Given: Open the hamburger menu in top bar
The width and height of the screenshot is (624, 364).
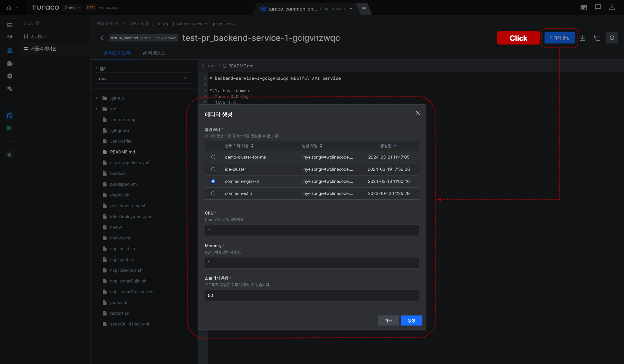Looking at the screenshot, I should pyautogui.click(x=364, y=9).
